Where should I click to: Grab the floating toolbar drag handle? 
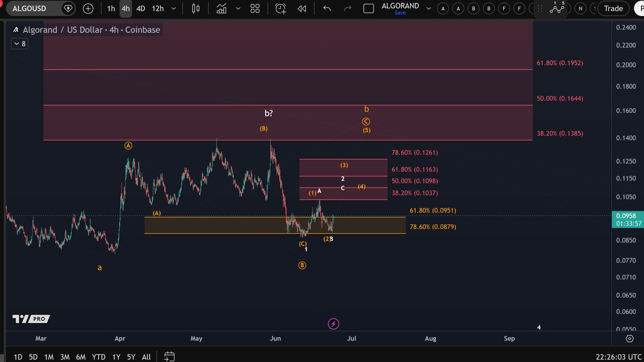click(540, 9)
